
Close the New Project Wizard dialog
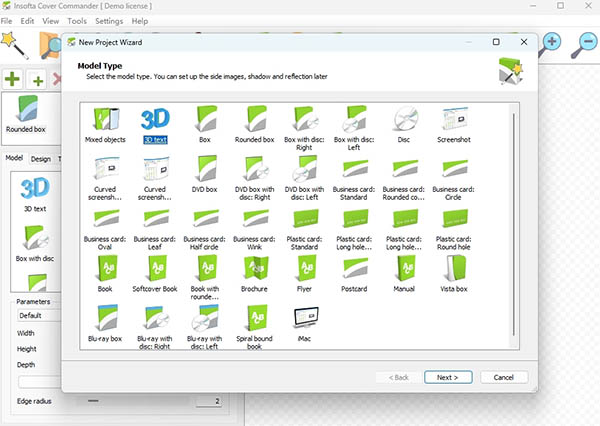524,42
